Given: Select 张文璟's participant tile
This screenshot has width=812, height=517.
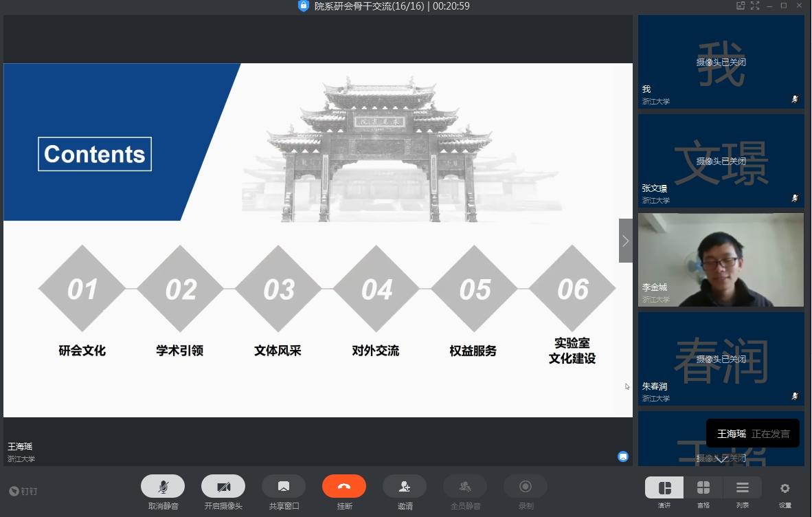Looking at the screenshot, I should click(721, 161).
